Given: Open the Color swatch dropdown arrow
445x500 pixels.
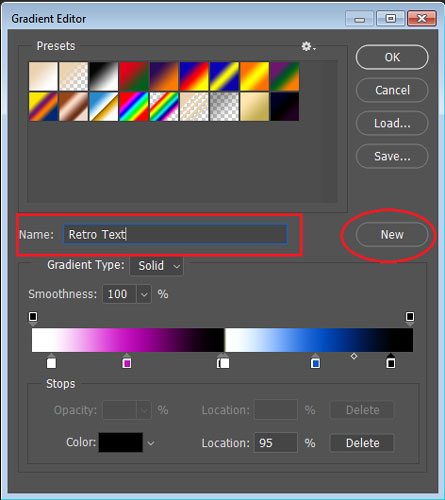Looking at the screenshot, I should coord(151,443).
